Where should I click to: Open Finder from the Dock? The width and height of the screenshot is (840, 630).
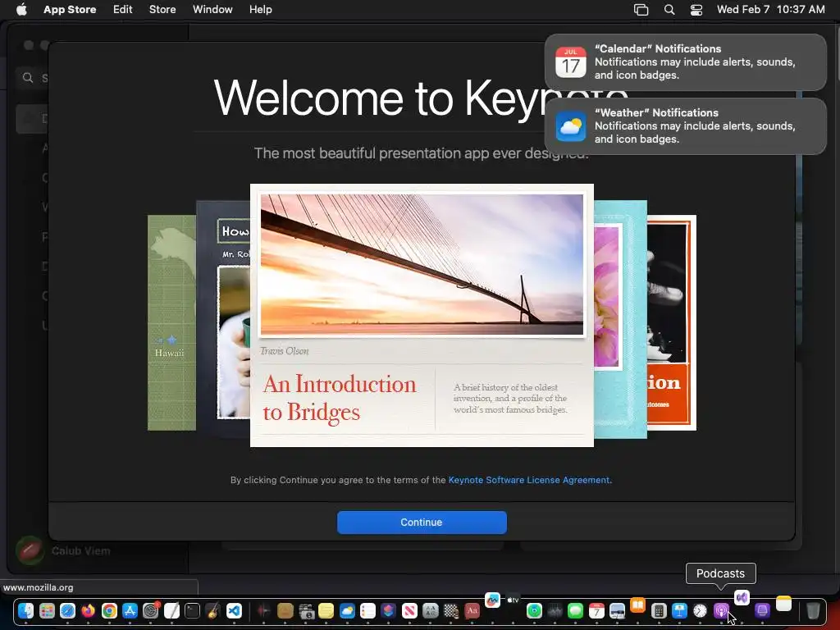[25, 610]
